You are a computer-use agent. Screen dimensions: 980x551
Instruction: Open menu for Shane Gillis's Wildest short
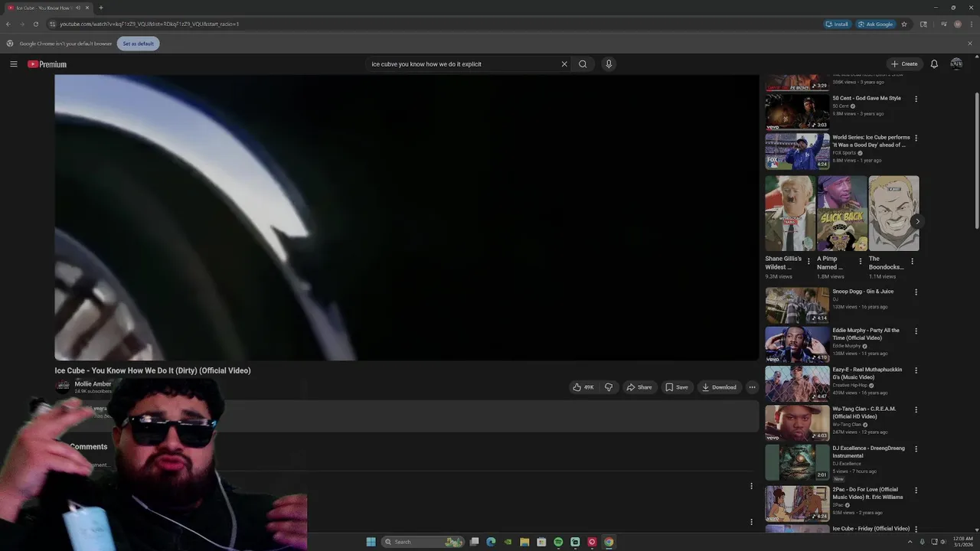click(x=808, y=262)
